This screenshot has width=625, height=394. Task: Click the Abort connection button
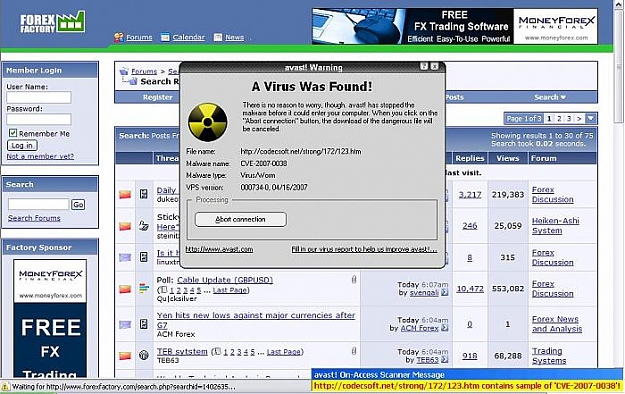240,219
